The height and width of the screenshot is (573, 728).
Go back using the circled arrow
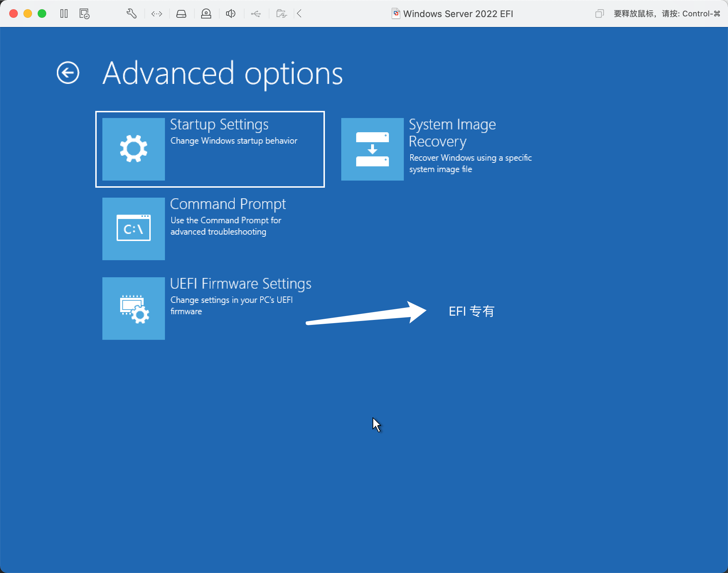pos(68,73)
